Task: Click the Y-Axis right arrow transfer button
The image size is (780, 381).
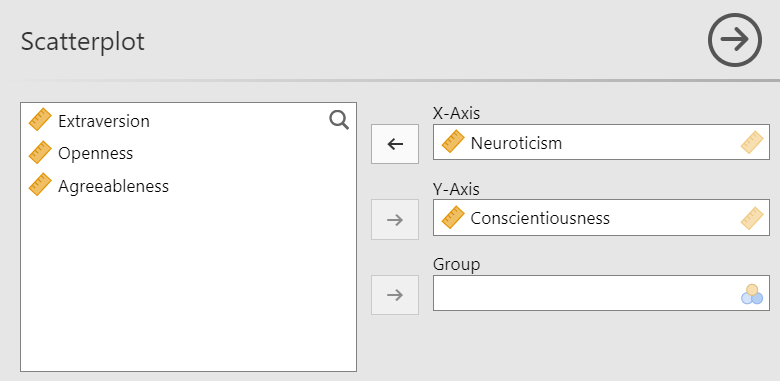Action: tap(395, 220)
